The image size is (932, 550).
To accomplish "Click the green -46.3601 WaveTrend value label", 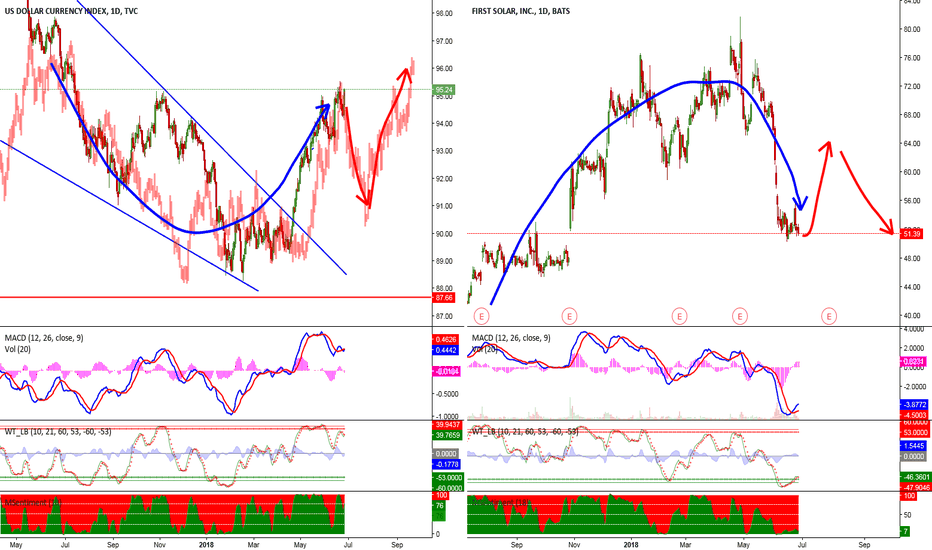I will coord(916,477).
